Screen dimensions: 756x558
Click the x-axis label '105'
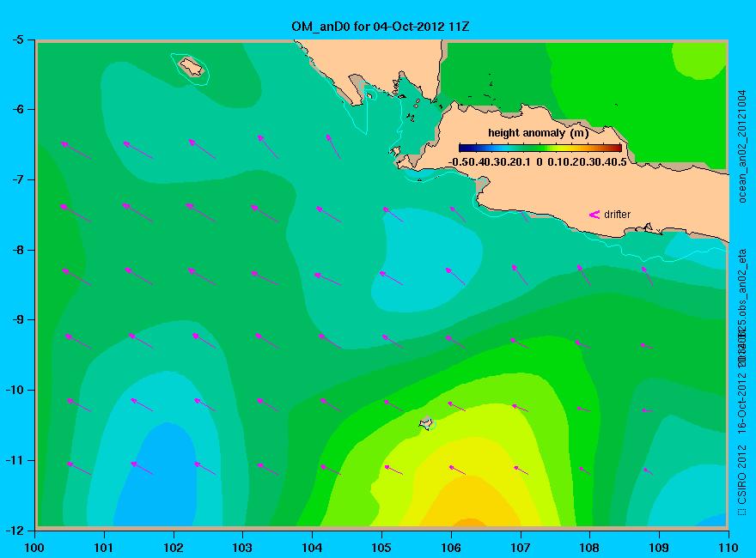point(381,548)
